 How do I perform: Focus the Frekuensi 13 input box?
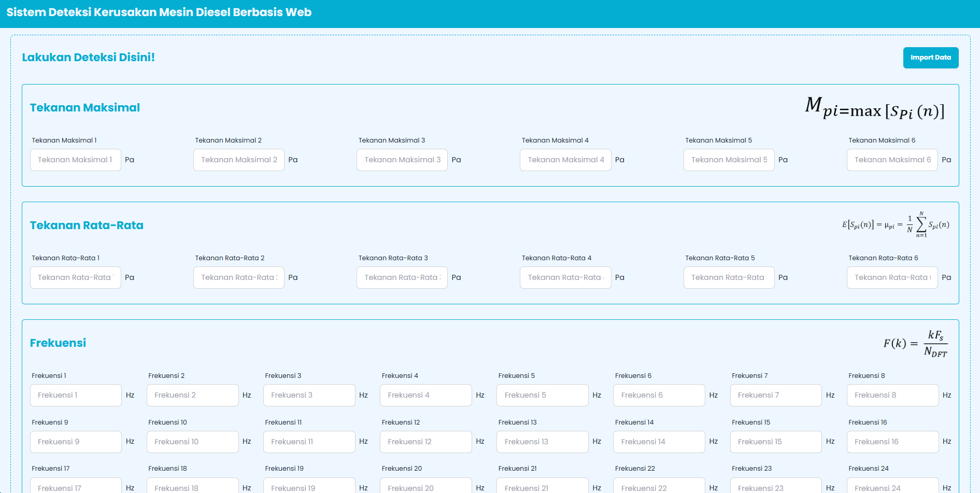click(x=543, y=442)
